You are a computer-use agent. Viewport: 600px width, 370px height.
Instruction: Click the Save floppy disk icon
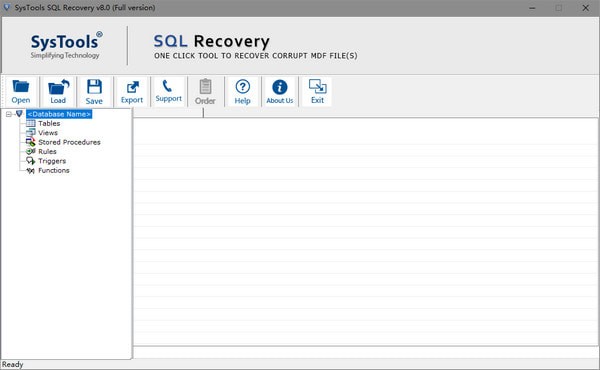pos(94,86)
